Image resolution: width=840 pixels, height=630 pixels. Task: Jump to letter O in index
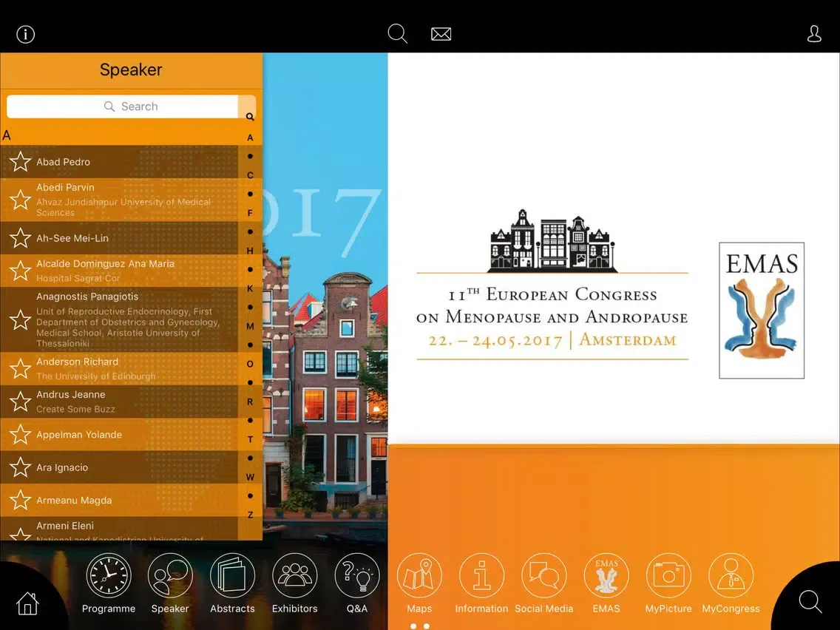(250, 364)
